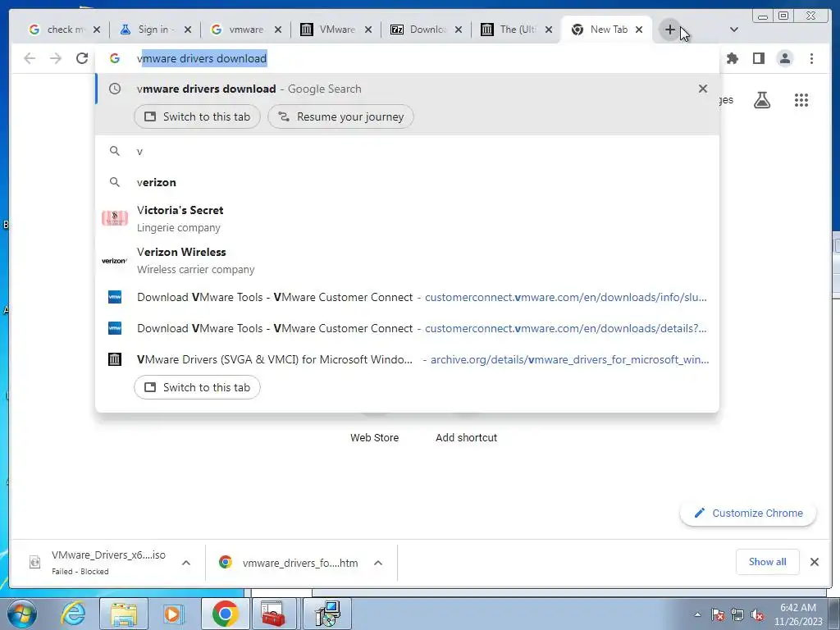Choose the Victoria's Secret suggestion
Screen dimensions: 840x630
tap(407, 218)
